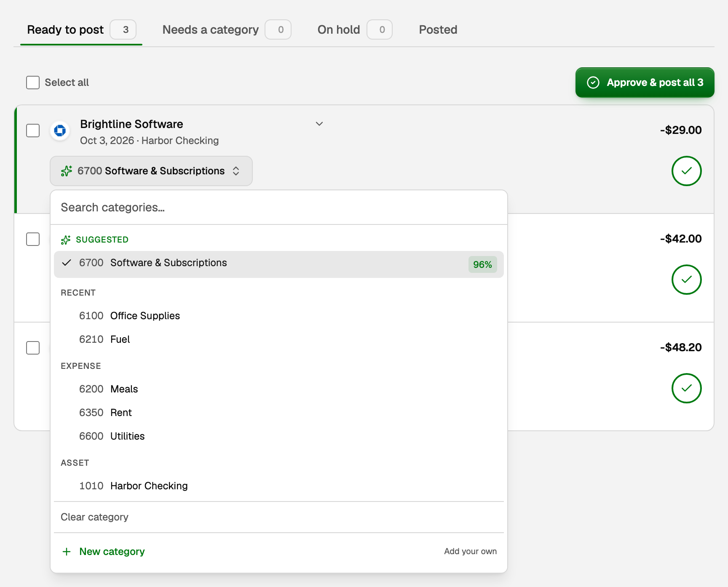Check the checkbox for the -$42.00 transaction
This screenshot has width=728, height=587.
click(x=33, y=239)
